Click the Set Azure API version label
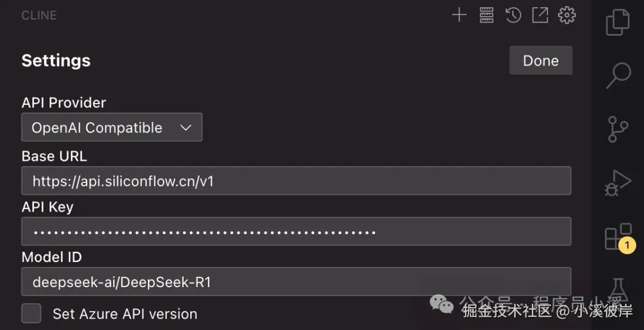644x330 pixels. (125, 314)
